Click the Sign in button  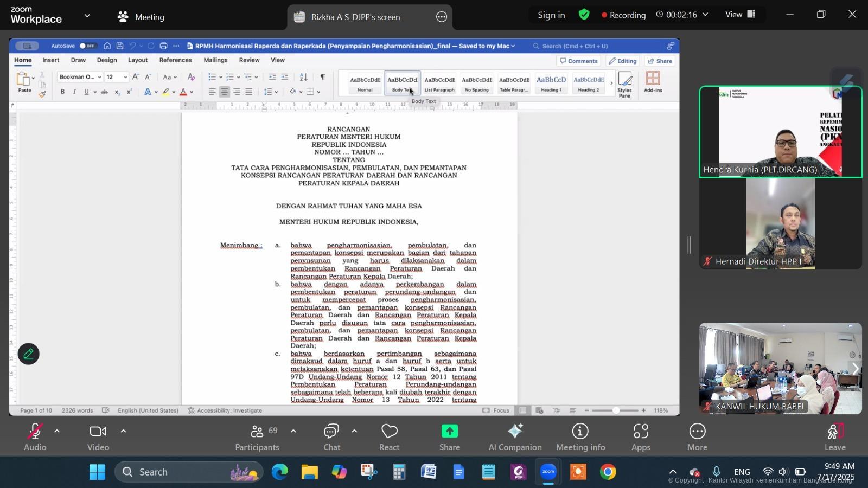(551, 15)
